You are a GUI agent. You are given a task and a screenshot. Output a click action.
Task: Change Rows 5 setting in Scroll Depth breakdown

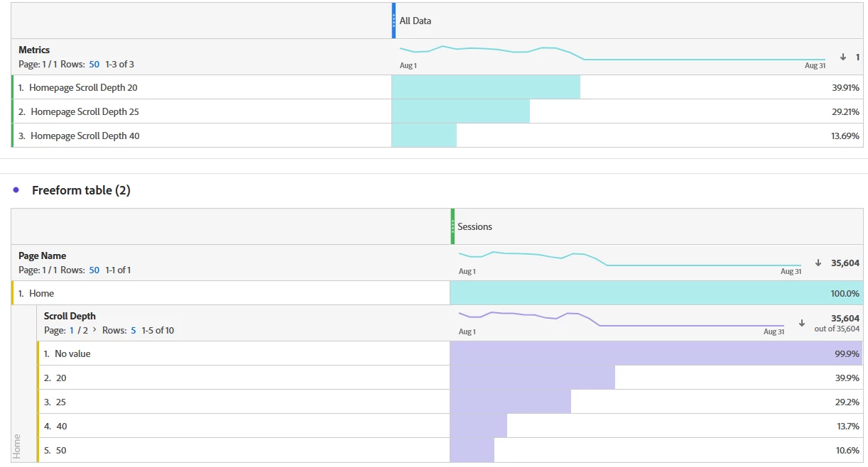click(134, 331)
